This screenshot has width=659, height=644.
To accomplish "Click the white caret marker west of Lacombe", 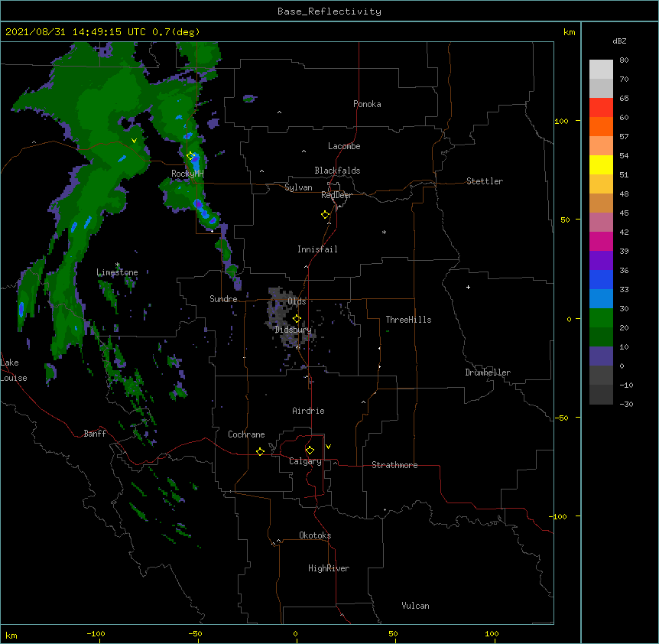I will pyautogui.click(x=304, y=151).
